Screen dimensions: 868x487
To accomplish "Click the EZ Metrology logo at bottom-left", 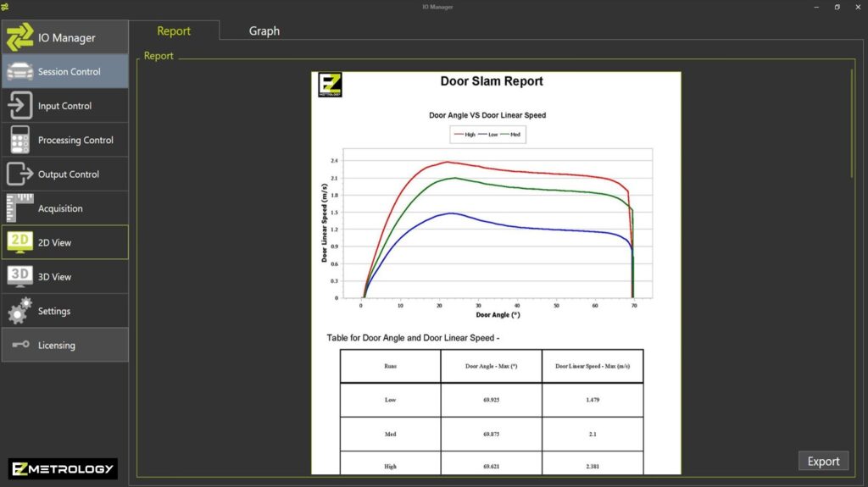I will tap(62, 469).
